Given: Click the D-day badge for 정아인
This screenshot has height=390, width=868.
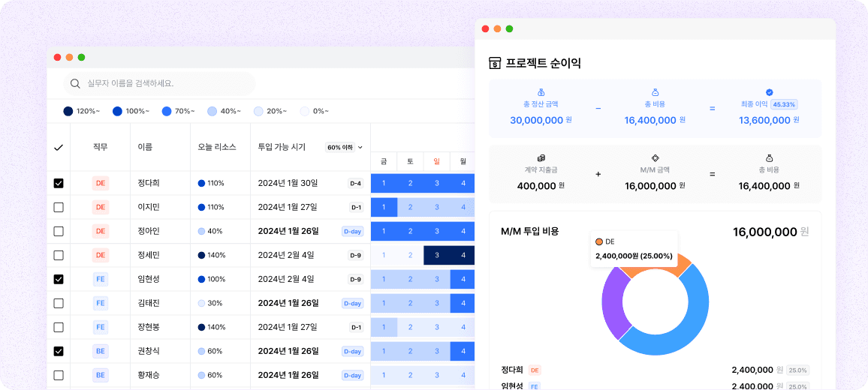Looking at the screenshot, I should click(352, 231).
